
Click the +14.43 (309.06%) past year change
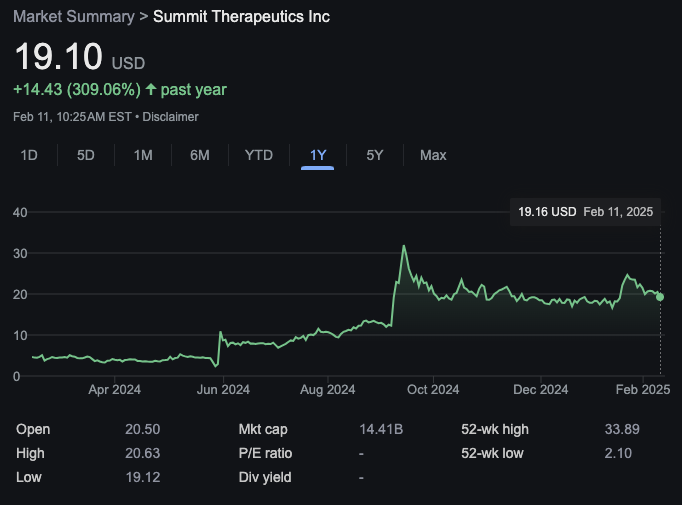pos(120,90)
